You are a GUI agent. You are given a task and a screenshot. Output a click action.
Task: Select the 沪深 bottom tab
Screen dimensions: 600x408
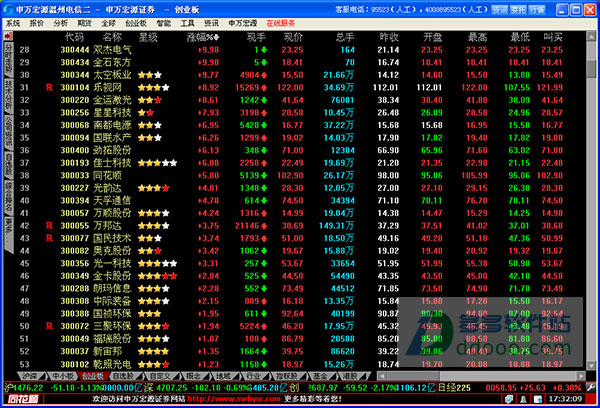[x=31, y=376]
